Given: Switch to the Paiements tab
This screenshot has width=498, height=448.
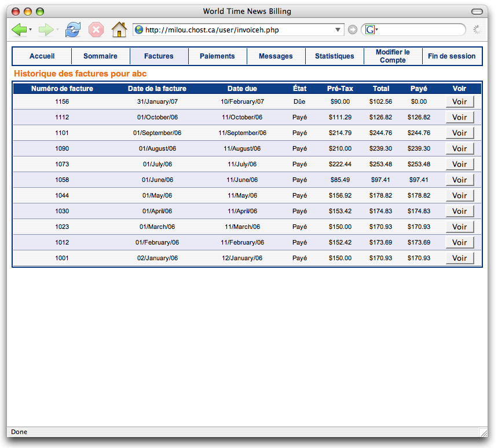Looking at the screenshot, I should pos(217,56).
